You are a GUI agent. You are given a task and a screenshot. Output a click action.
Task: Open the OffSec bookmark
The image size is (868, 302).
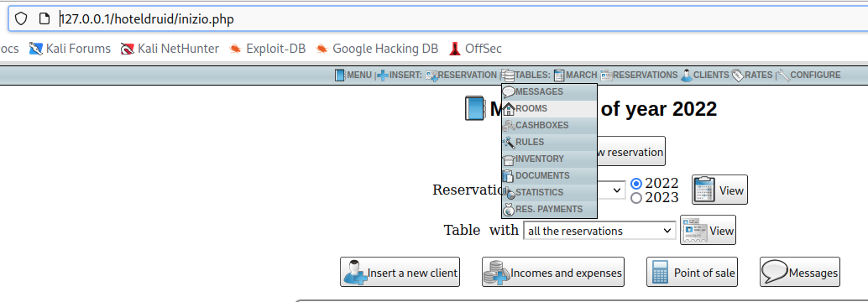[x=475, y=49]
